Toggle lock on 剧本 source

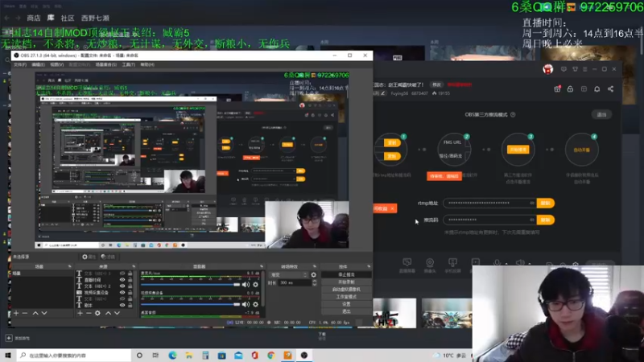(130, 306)
